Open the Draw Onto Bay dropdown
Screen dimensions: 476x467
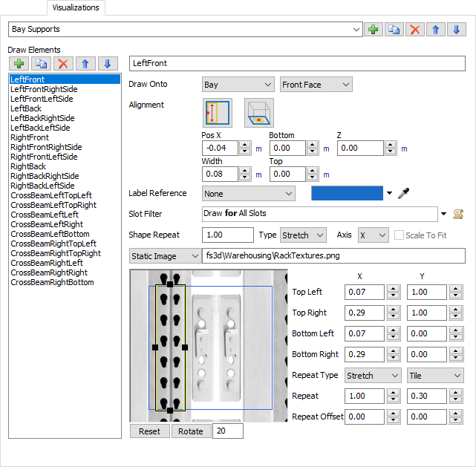(238, 85)
